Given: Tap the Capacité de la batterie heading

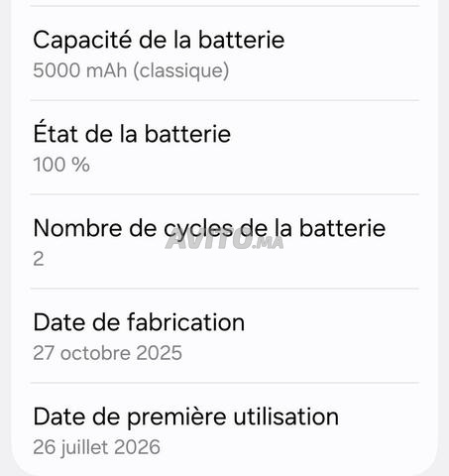Looking at the screenshot, I should 159,40.
